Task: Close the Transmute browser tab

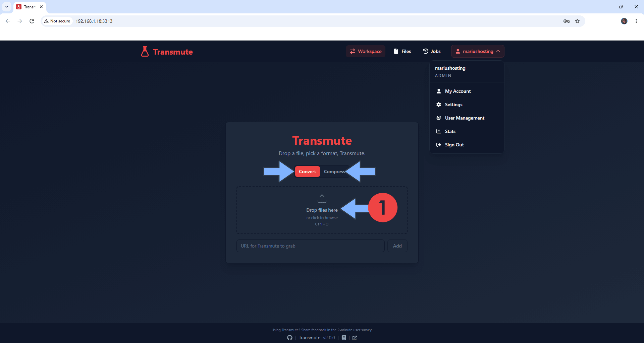Action: (41, 7)
